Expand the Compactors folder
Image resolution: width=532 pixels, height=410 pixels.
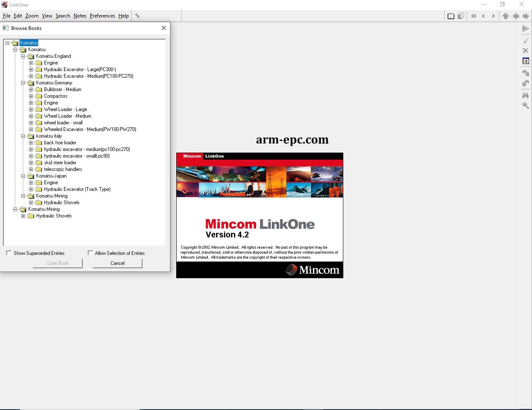[x=31, y=96]
